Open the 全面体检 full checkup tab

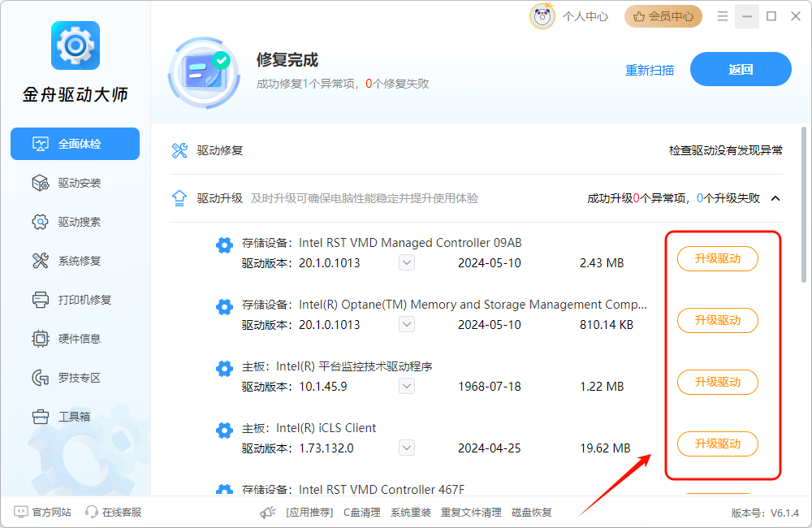pos(75,144)
